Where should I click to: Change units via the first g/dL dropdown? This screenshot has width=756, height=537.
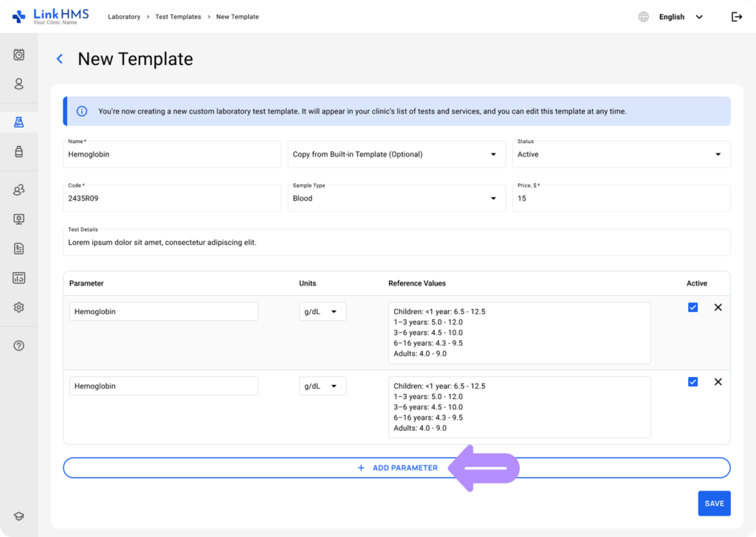click(x=322, y=311)
